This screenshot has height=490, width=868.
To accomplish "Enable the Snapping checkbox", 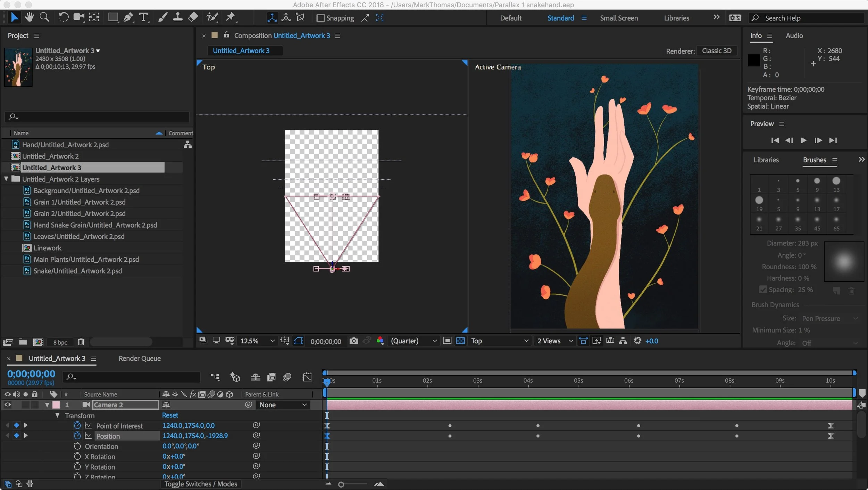I will 320,18.
